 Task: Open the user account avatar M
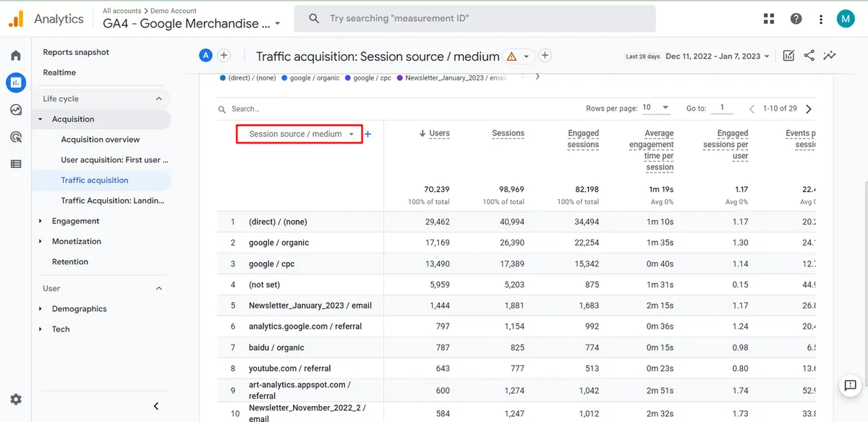[846, 19]
